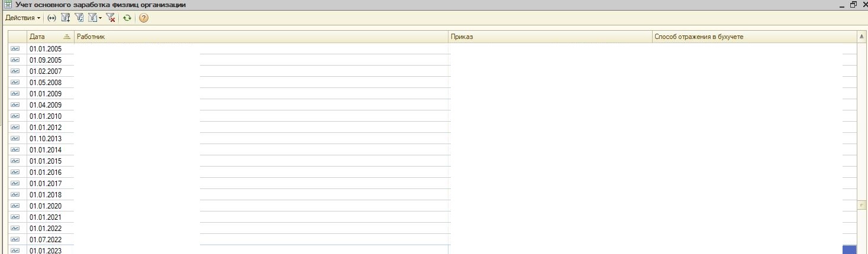The width and height of the screenshot is (868, 254).
Task: Click the record icon for row 01.01.2017
Action: 15,184
